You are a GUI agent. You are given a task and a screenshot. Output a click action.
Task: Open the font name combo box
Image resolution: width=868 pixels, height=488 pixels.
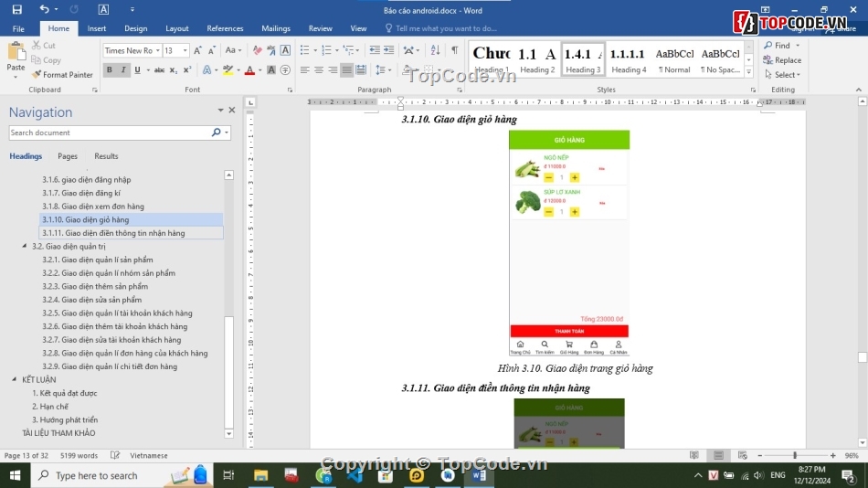point(132,50)
